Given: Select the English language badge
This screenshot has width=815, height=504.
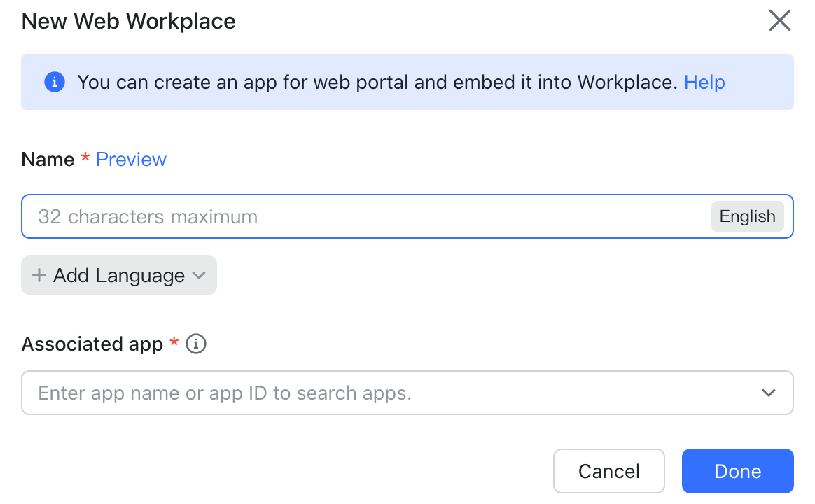Looking at the screenshot, I should pyautogui.click(x=747, y=216).
